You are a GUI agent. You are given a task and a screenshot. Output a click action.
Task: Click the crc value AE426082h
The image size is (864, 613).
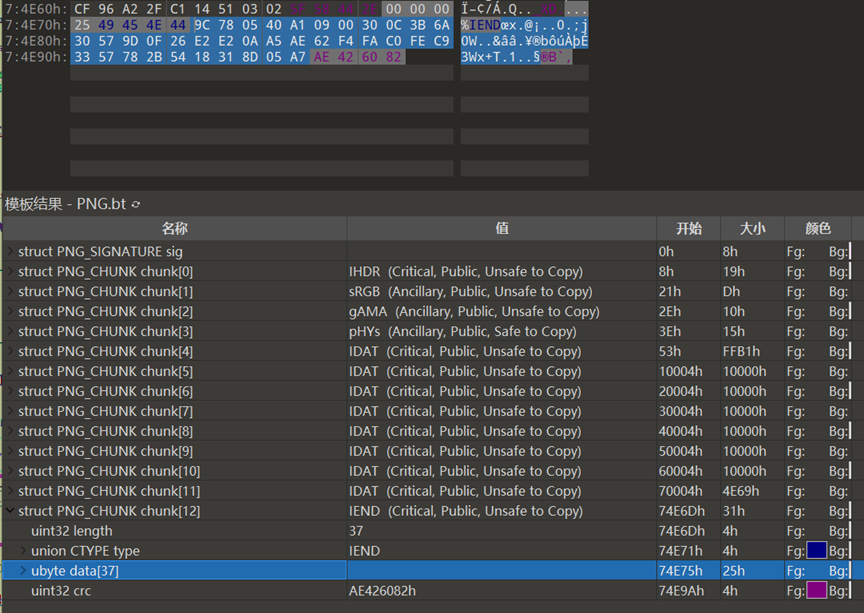coord(382,591)
